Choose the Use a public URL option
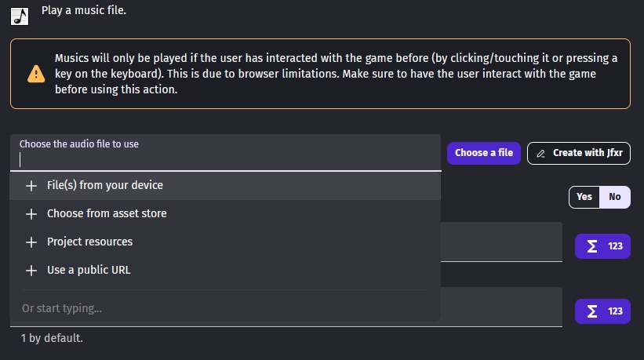 89,271
